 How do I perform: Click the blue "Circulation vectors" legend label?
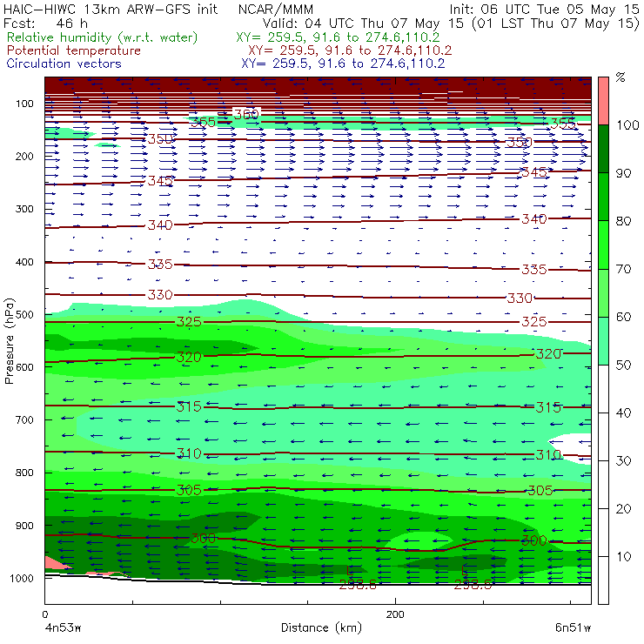click(x=64, y=64)
